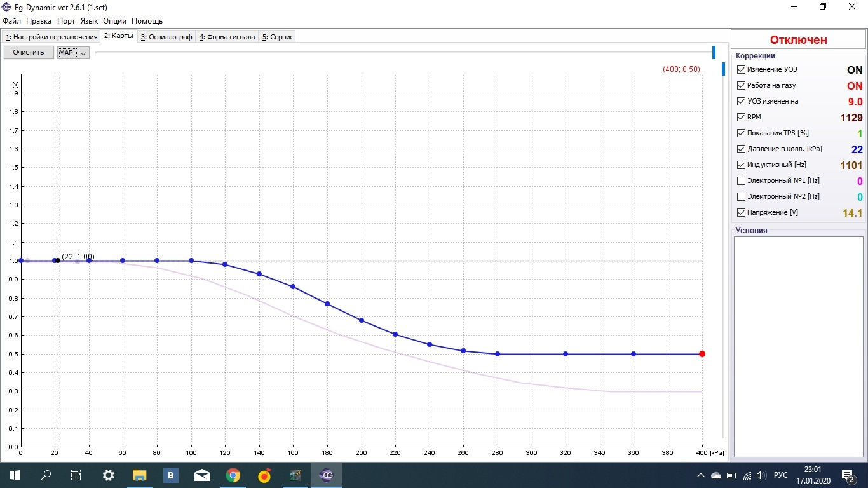868x488 pixels.
Task: Open the Порт menu
Action: click(66, 21)
